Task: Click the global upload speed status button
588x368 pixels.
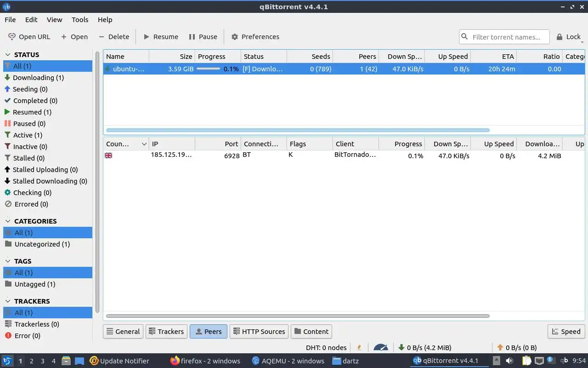Action: 517,348
